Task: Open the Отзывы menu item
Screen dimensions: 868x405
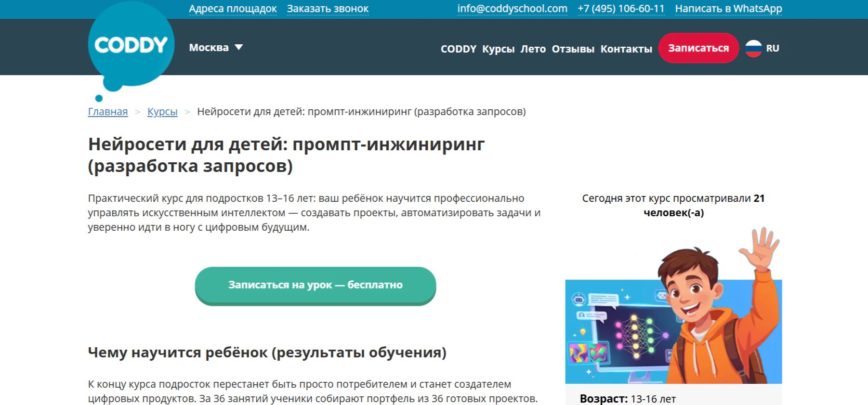Action: (x=573, y=49)
